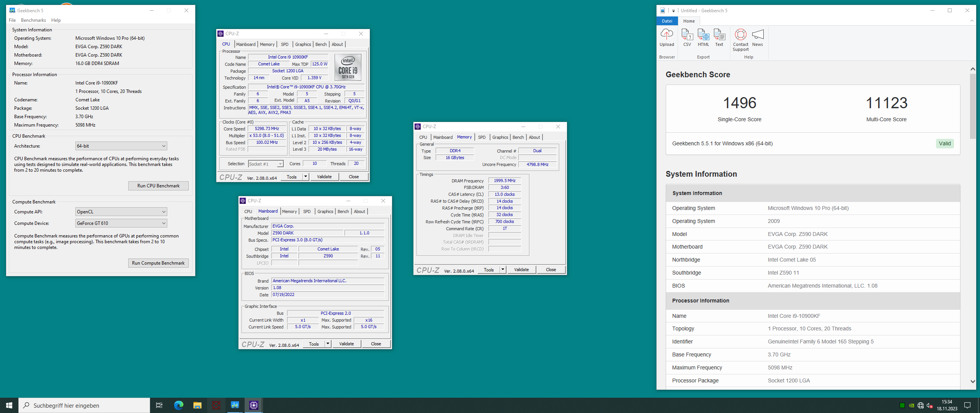Click Run CPU Benchmark
The width and height of the screenshot is (980, 413).
(158, 186)
